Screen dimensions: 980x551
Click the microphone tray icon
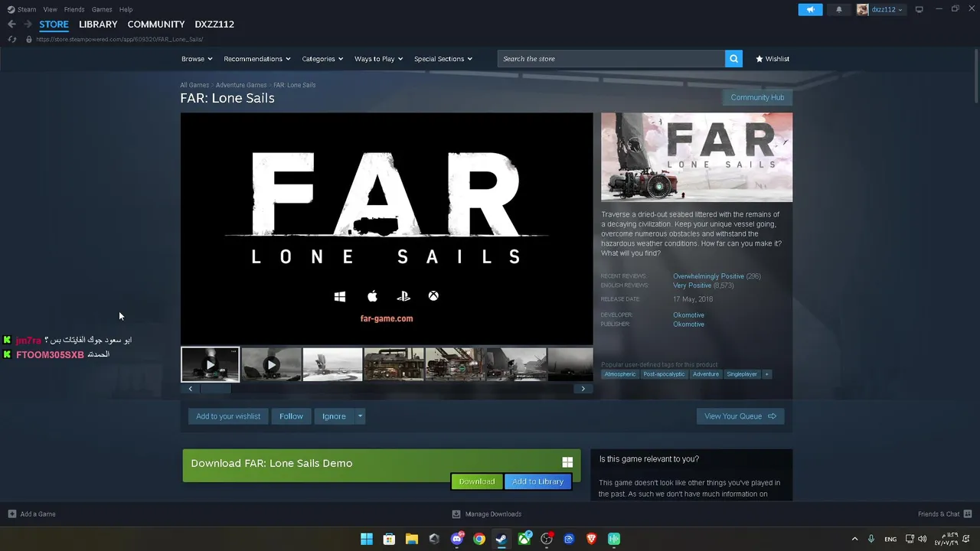pyautogui.click(x=871, y=539)
